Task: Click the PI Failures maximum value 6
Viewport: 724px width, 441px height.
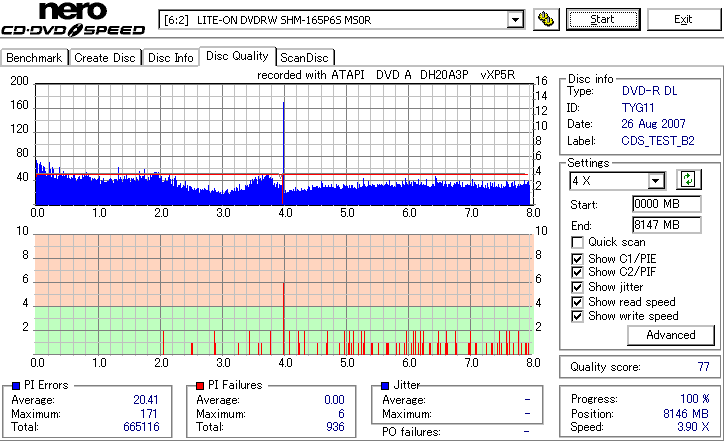Action: (x=341, y=414)
